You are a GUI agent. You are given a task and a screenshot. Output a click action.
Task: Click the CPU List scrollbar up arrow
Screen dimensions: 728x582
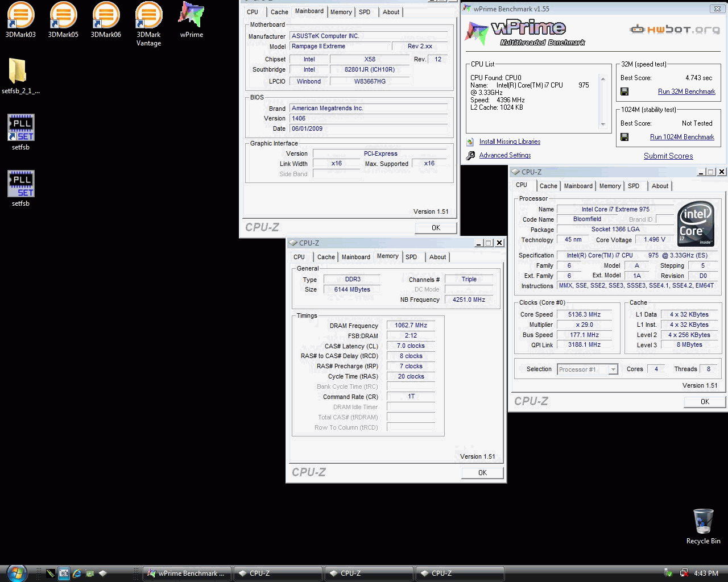603,78
